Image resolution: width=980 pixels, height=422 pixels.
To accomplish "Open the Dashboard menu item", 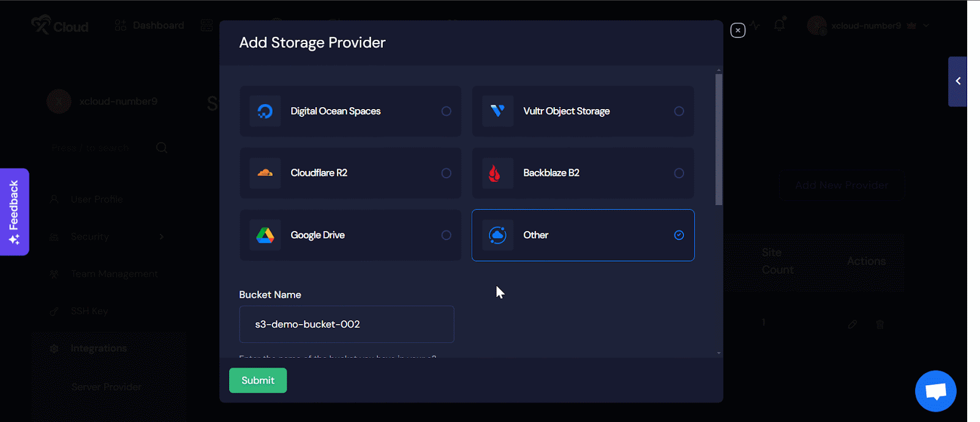I will 149,25.
